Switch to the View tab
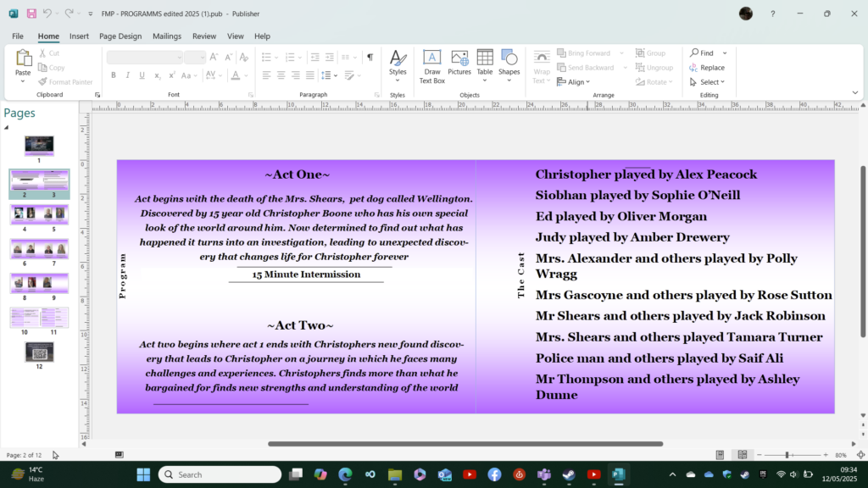The height and width of the screenshot is (488, 868). point(236,36)
